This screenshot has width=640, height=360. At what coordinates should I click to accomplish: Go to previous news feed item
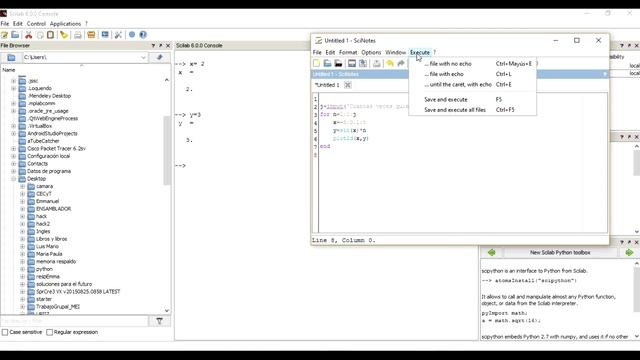click(491, 253)
